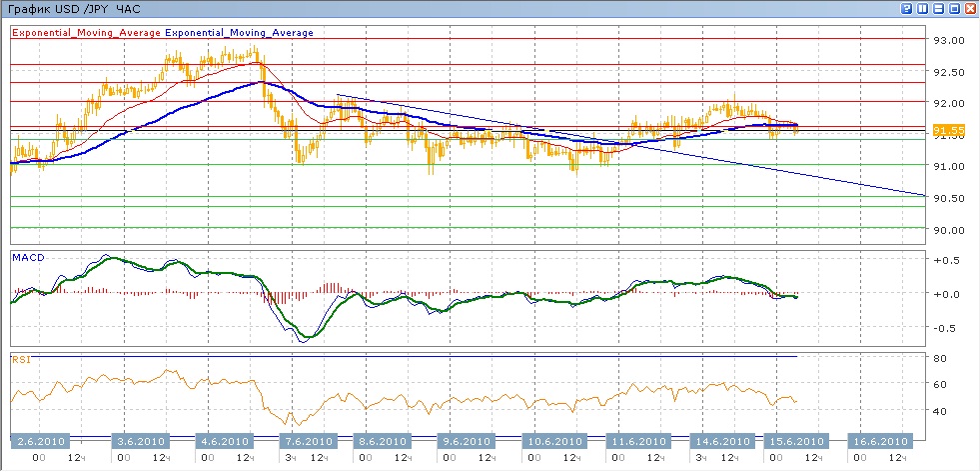Select the blue Exponential_Moving_Average legend label
Screen dimensions: 980x472
[x=239, y=33]
